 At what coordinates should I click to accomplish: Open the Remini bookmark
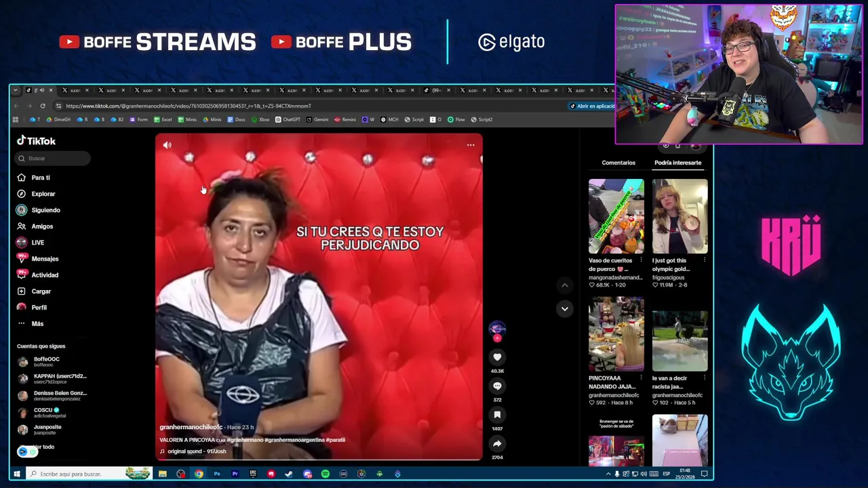pyautogui.click(x=345, y=119)
